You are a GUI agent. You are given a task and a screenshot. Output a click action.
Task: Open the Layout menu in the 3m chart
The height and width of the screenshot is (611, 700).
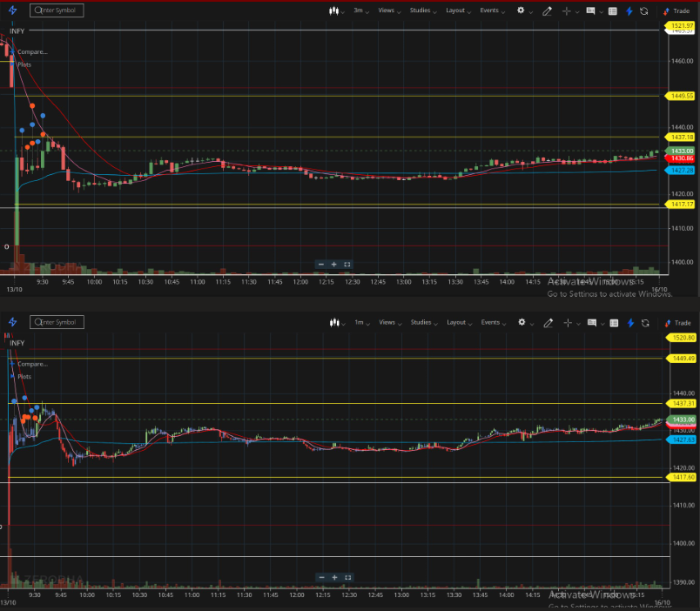tap(459, 10)
